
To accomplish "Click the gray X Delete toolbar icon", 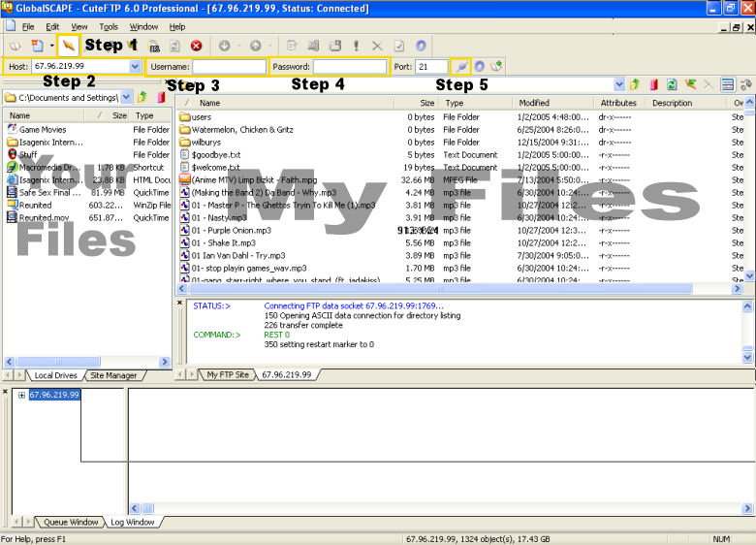I will tap(377, 46).
